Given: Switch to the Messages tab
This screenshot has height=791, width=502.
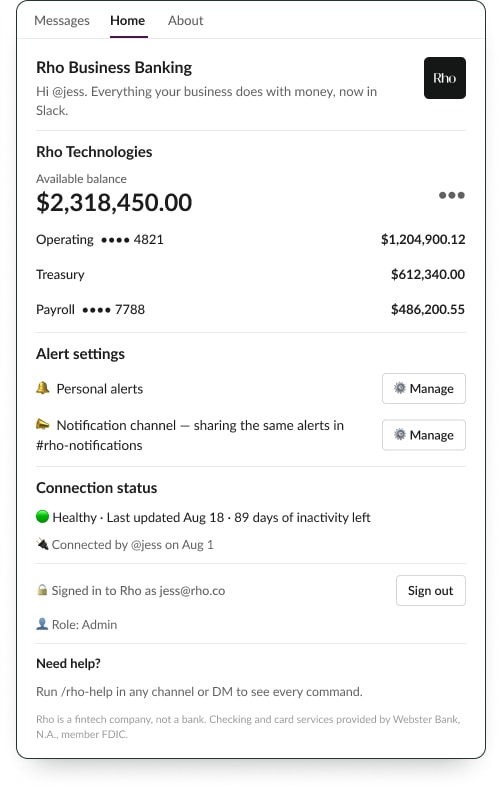Looking at the screenshot, I should (x=62, y=21).
